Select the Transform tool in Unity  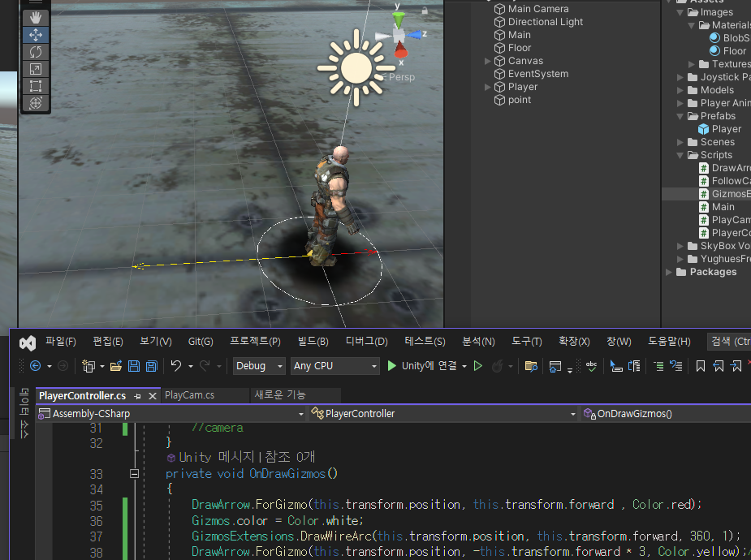(36, 103)
